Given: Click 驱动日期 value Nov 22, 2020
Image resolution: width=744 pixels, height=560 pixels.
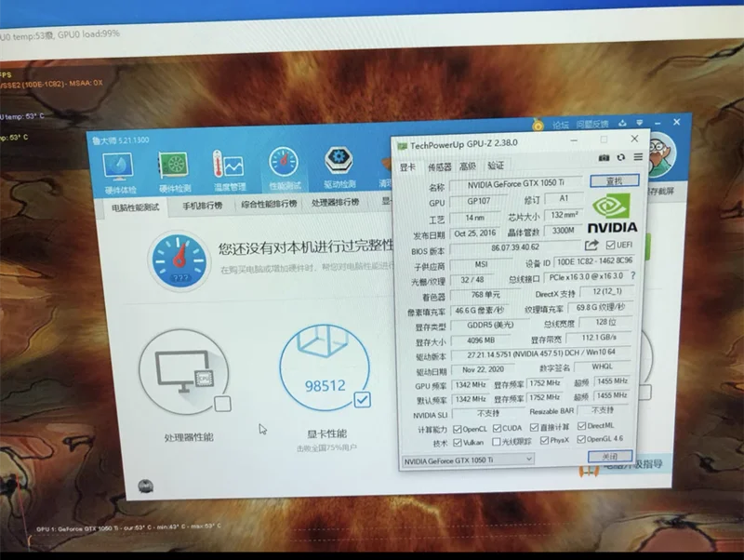Looking at the screenshot, I should pyautogui.click(x=483, y=369).
